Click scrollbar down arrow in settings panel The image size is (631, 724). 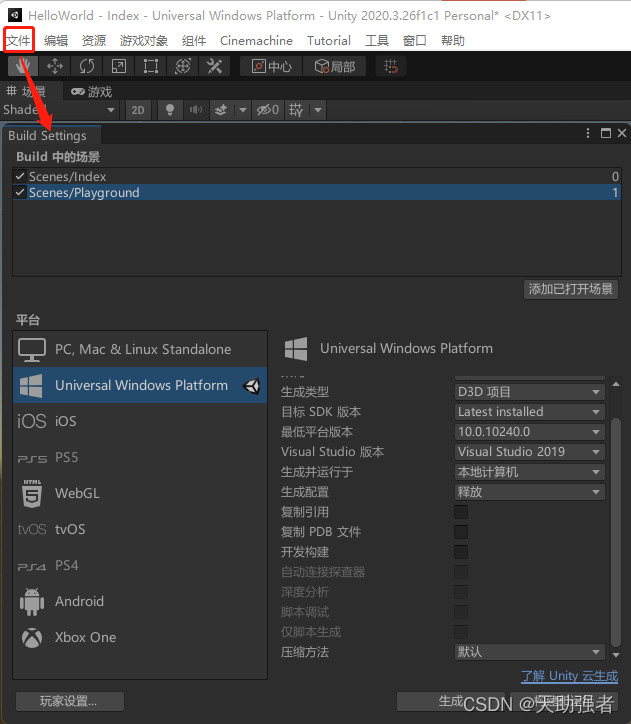pos(616,655)
